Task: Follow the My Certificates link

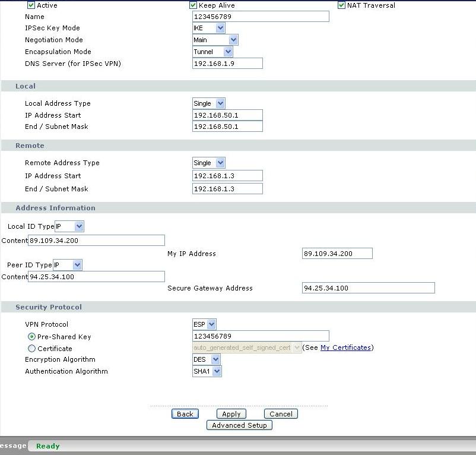Action: (x=345, y=347)
